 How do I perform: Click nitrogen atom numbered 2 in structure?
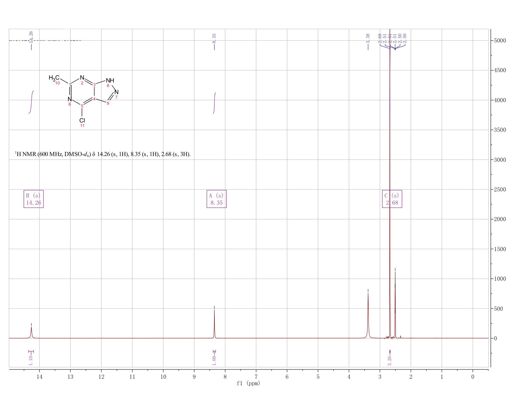pyautogui.click(x=82, y=78)
